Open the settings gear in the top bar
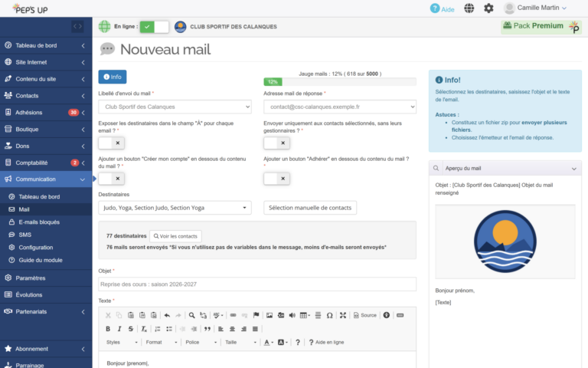The width and height of the screenshot is (588, 368). pyautogui.click(x=488, y=8)
